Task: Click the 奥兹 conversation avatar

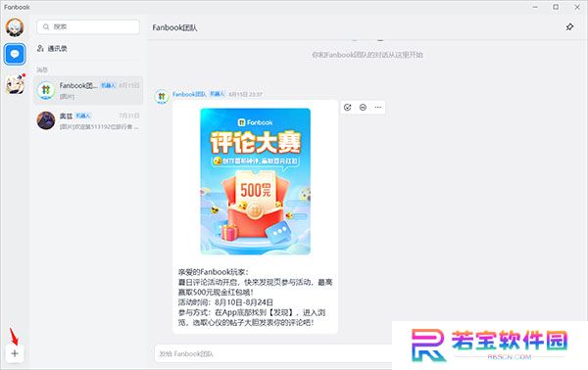Action: tap(46, 120)
